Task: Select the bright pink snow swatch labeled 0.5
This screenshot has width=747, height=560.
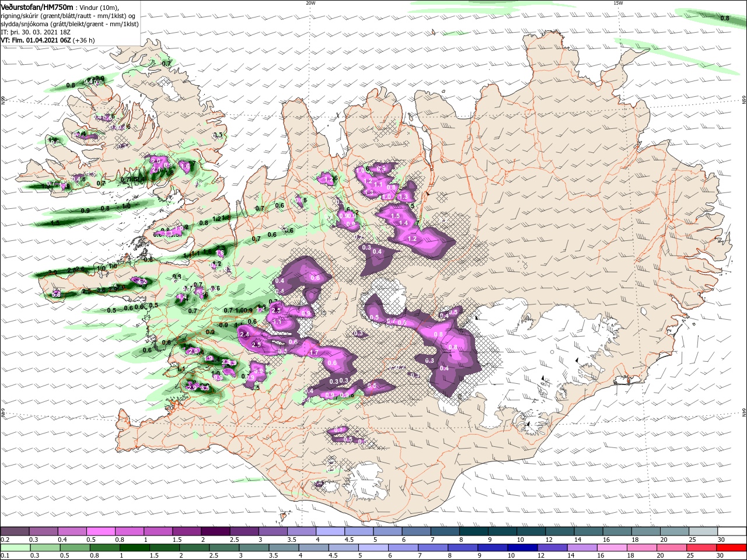Action: (x=100, y=531)
